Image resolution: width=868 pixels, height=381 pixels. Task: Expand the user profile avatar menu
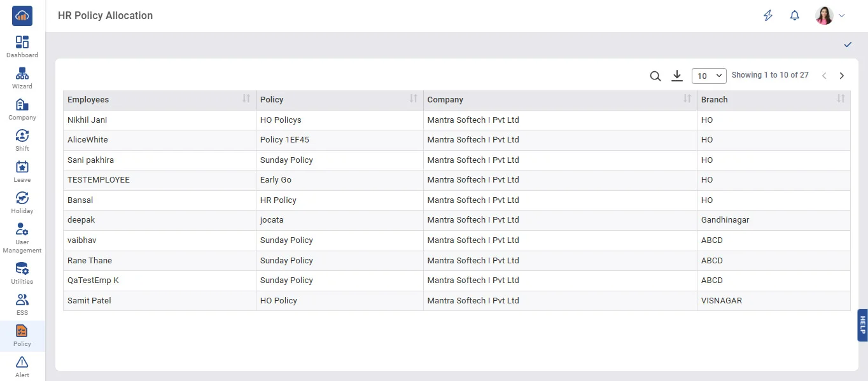tap(830, 15)
